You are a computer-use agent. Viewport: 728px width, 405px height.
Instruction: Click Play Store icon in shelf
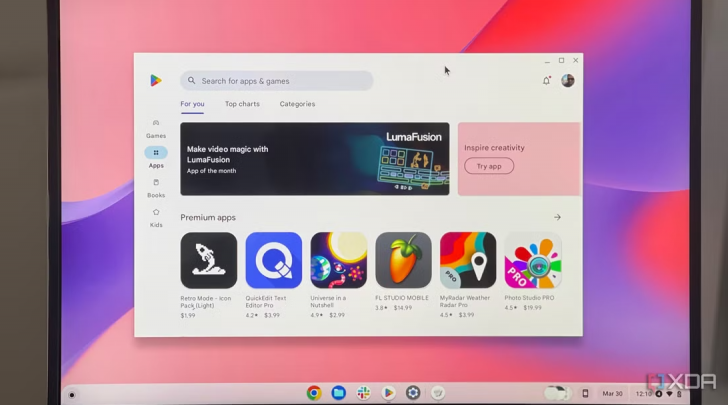[388, 393]
